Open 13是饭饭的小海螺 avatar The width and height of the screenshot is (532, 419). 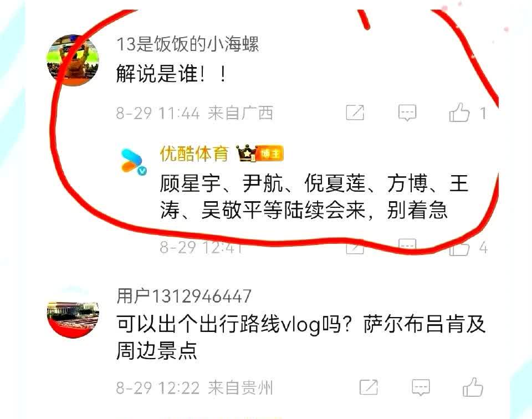pyautogui.click(x=73, y=60)
